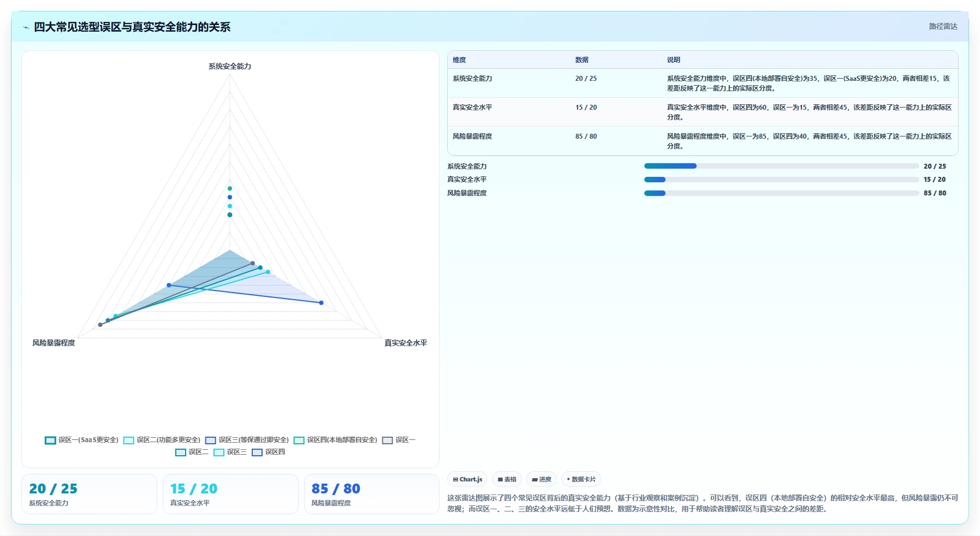Click the progress label 风险暴露程度

(467, 193)
